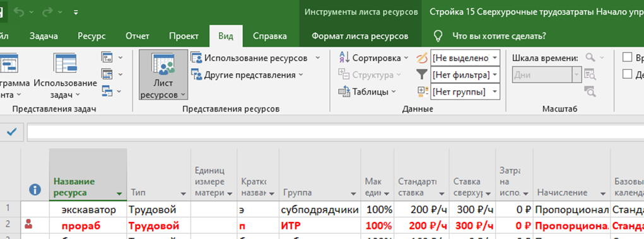Select the Ставка сверхурочных column header

(x=472, y=175)
